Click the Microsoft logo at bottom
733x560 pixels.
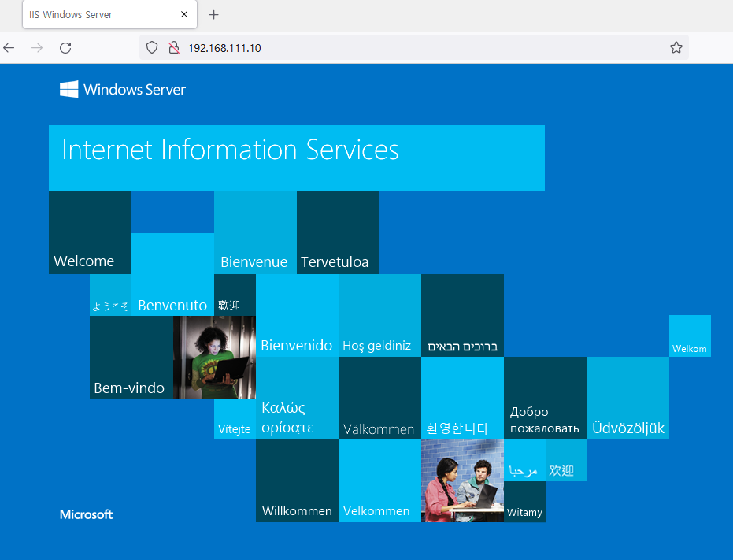coord(86,514)
